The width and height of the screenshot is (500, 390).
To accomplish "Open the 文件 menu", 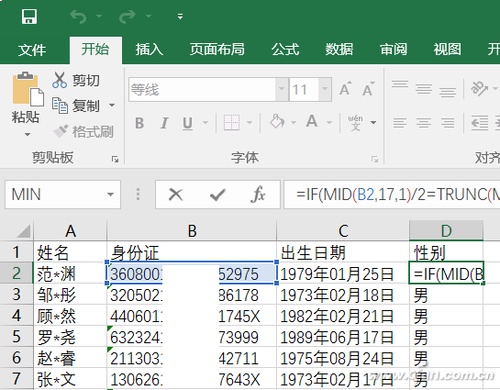I will 32,50.
